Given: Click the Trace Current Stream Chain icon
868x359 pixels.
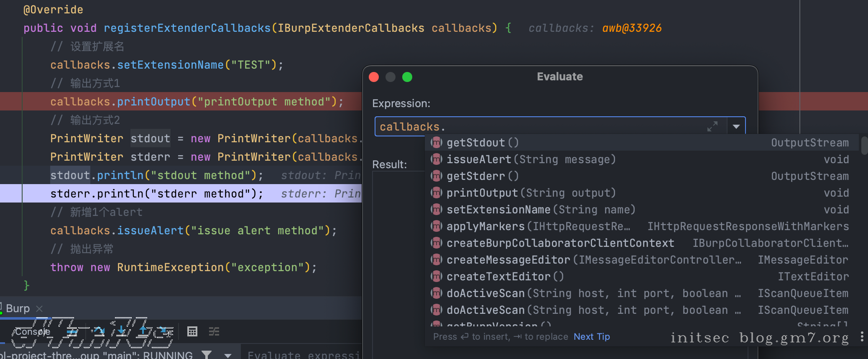Looking at the screenshot, I should [x=214, y=332].
